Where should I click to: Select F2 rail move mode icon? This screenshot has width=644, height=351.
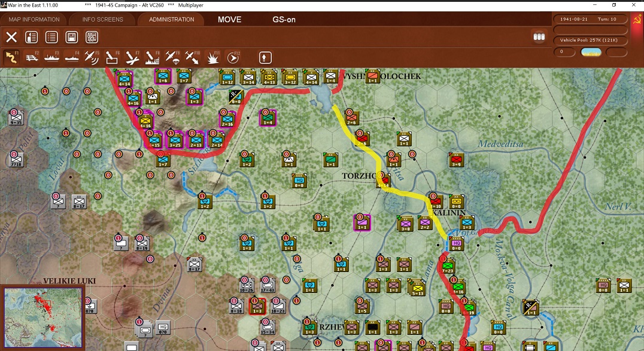click(32, 57)
